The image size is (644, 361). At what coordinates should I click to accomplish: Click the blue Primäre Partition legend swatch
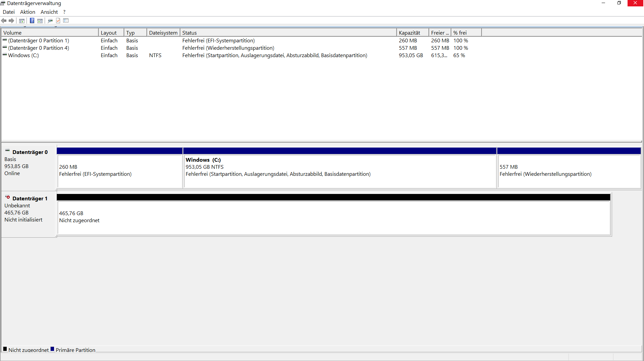52,349
